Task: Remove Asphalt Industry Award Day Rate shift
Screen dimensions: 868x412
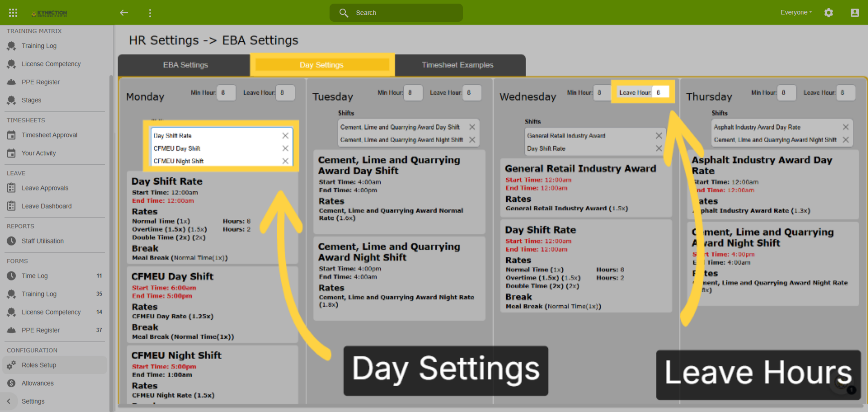Action: click(x=846, y=127)
